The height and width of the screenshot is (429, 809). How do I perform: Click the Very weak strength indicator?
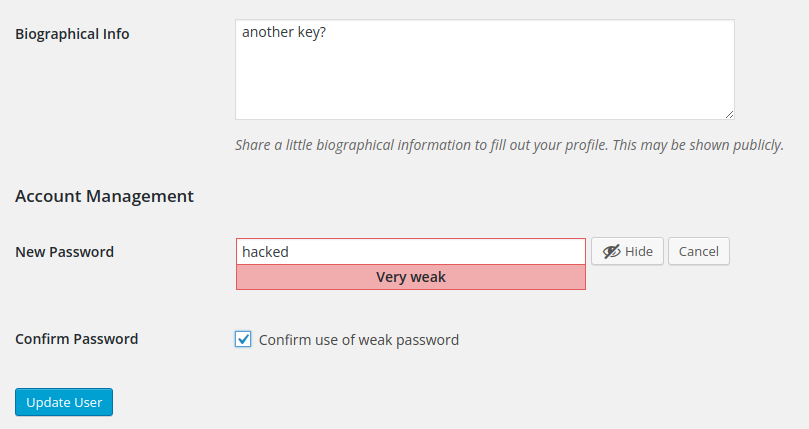click(x=411, y=277)
